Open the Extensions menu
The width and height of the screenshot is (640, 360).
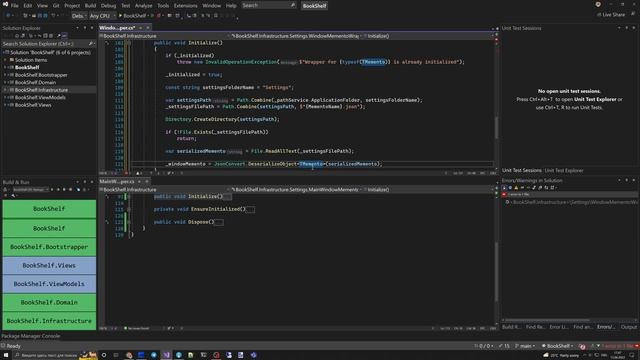(x=185, y=6)
